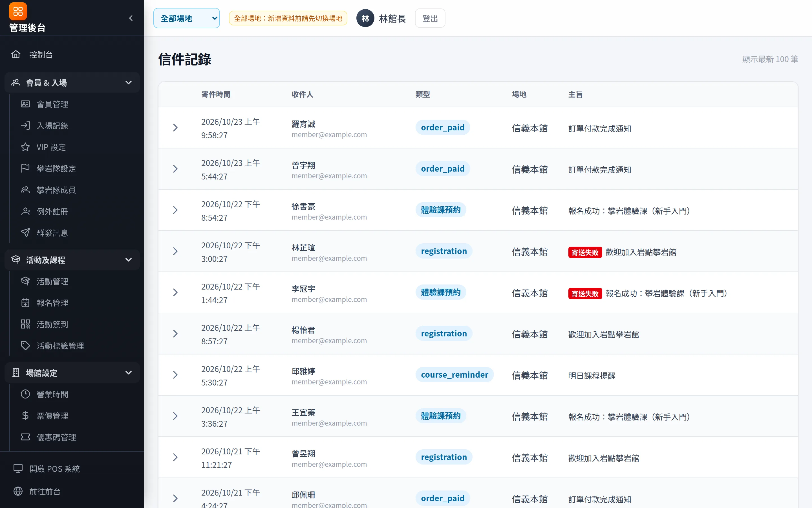Viewport: 812px width, 508px height.
Task: Click the 活動簽到 QR code icon
Action: point(25,324)
